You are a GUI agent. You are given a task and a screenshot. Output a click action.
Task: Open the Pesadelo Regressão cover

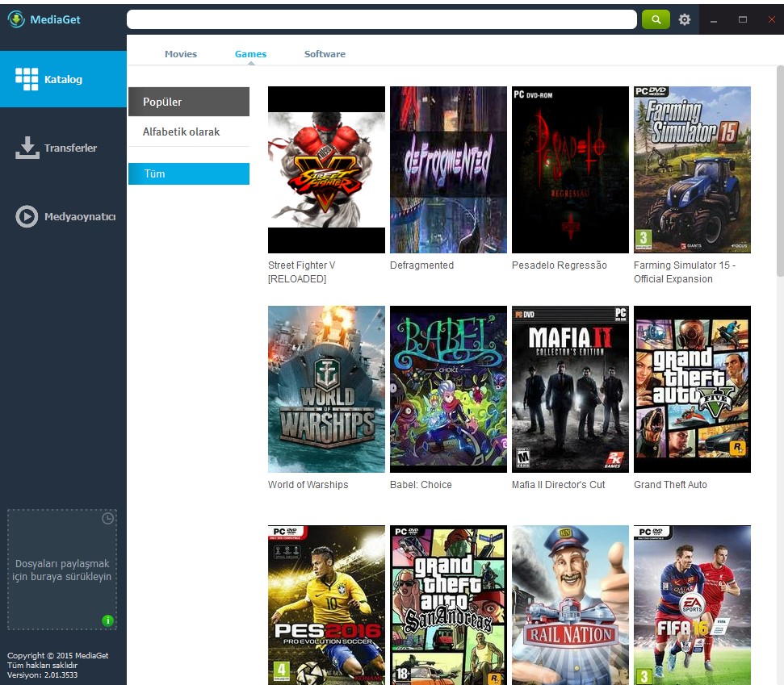tap(571, 170)
